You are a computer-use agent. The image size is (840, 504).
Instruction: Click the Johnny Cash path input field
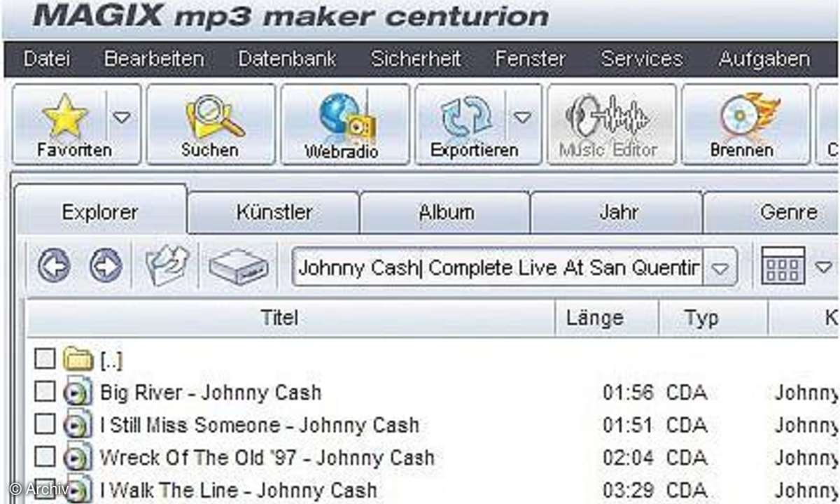498,267
